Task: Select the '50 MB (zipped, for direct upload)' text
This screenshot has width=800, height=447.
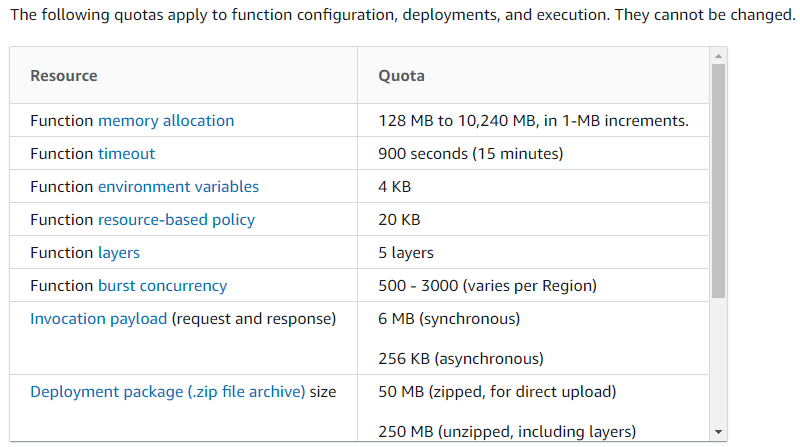Action: point(497,392)
